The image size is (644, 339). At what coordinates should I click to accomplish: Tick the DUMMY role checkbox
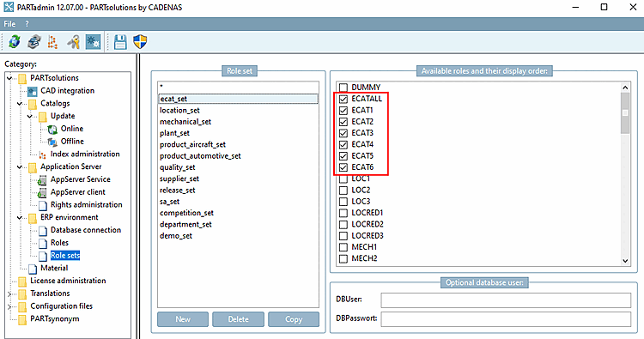[343, 88]
